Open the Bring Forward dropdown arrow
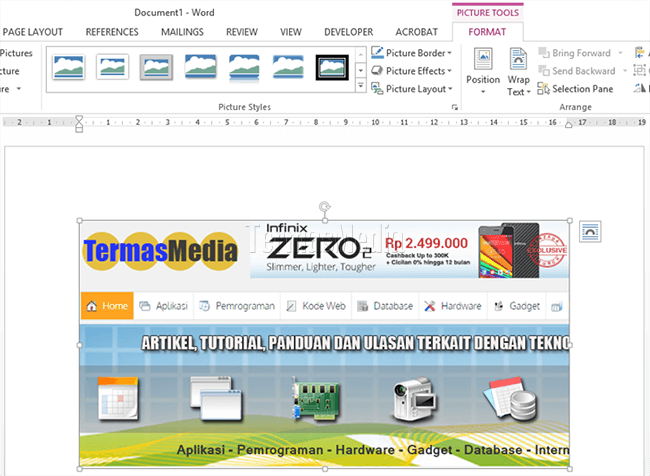Viewport: 650px width, 476px height. tap(620, 53)
